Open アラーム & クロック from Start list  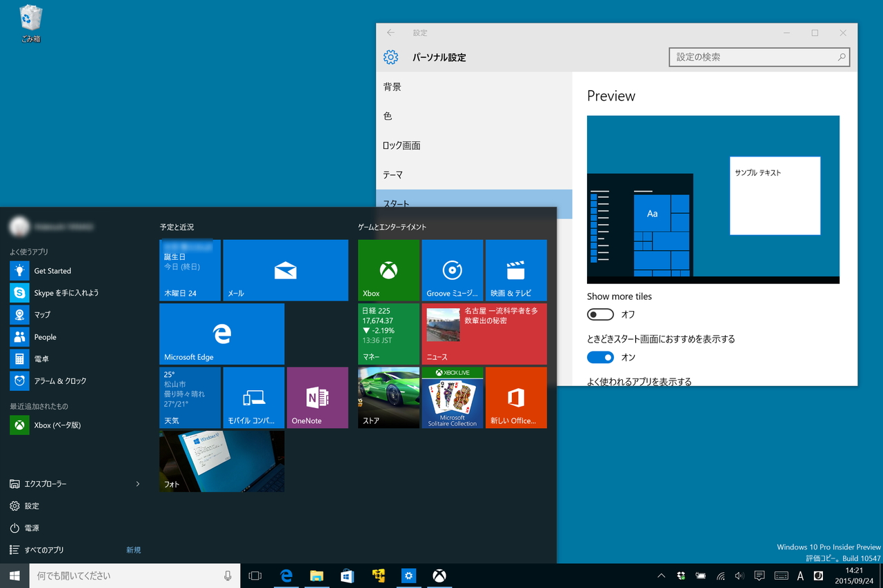click(x=75, y=381)
